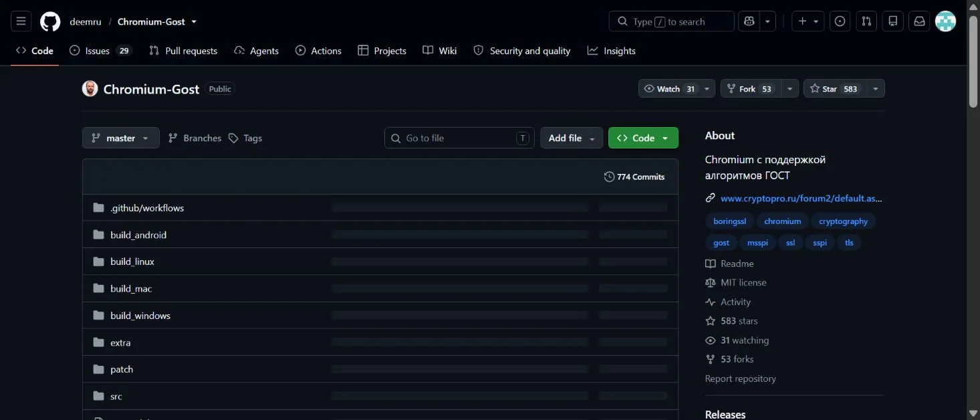This screenshot has height=420, width=980.
Task: Click the book icon next to Readme
Action: 711,264
